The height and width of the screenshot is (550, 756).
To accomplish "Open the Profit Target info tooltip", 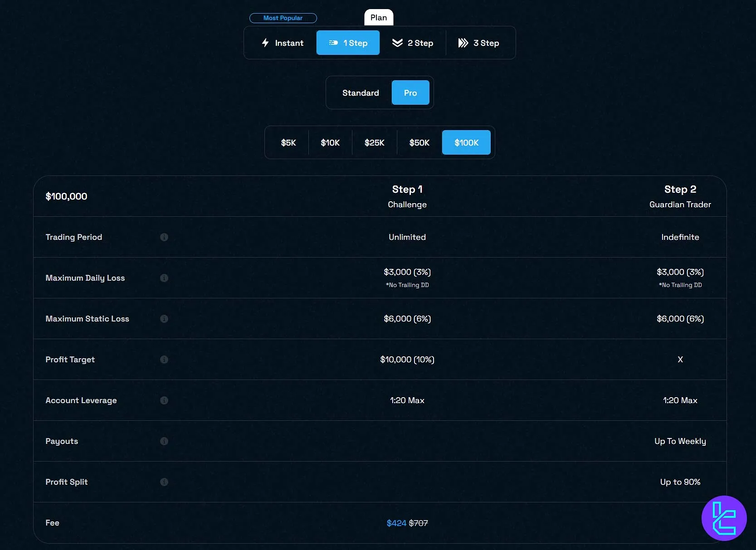I will 164,360.
